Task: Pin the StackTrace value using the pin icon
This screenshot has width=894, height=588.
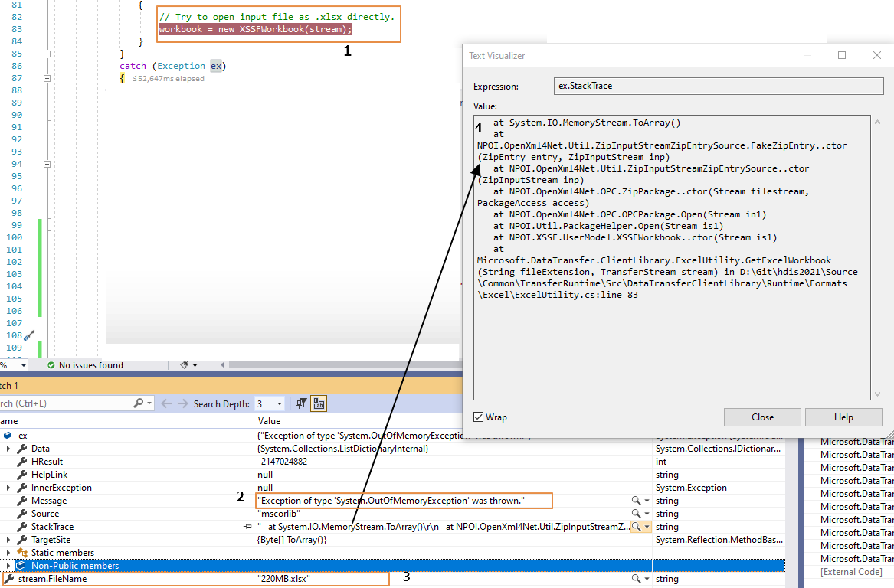Action: pos(247,526)
